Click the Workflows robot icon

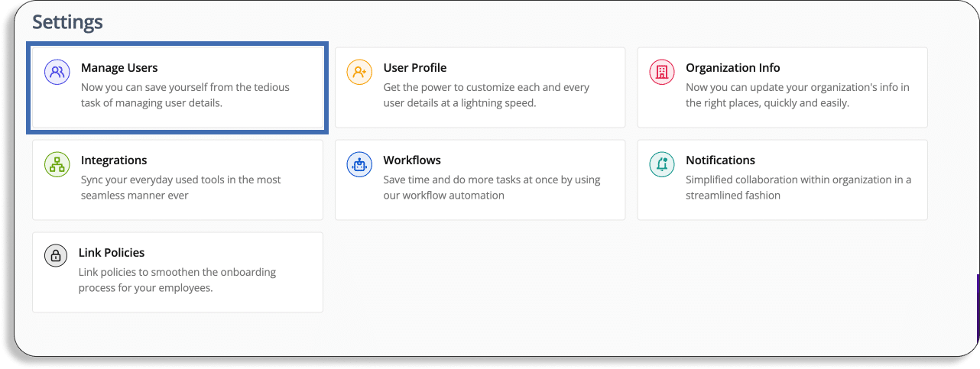pos(359,165)
